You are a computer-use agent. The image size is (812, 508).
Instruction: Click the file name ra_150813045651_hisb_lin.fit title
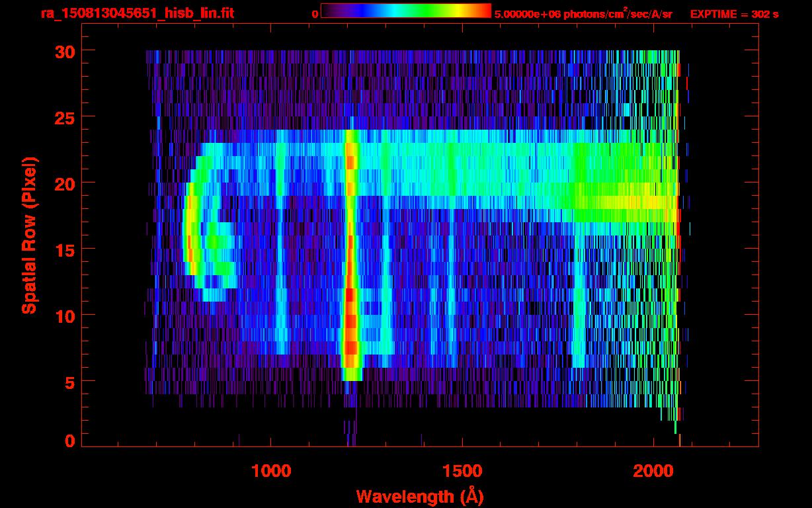(137, 13)
